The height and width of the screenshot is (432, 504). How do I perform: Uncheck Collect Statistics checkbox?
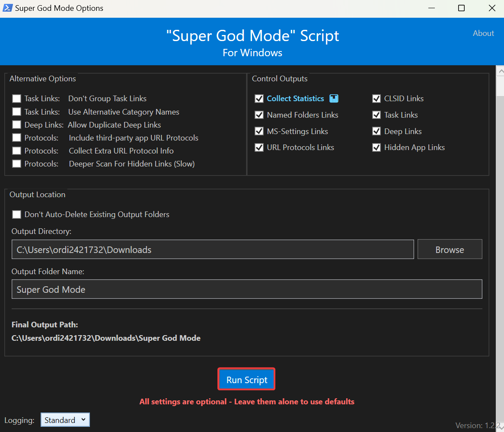[x=259, y=99]
